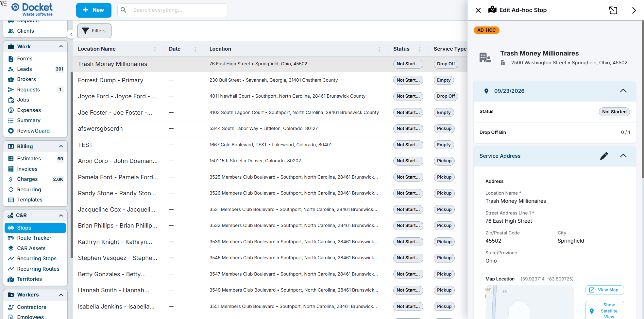
Task: Open the Stops menu item
Action: click(x=35, y=228)
